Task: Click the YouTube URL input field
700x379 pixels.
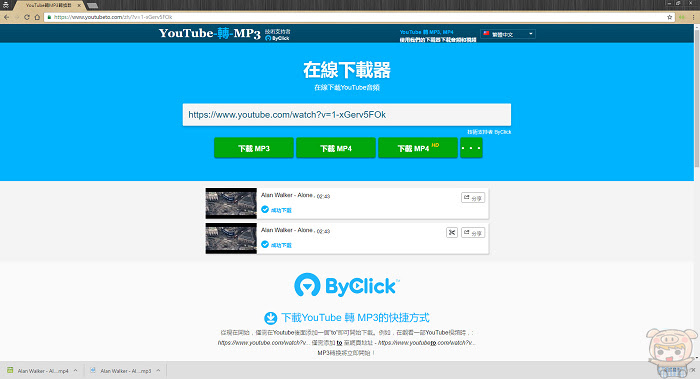Action: (x=347, y=115)
